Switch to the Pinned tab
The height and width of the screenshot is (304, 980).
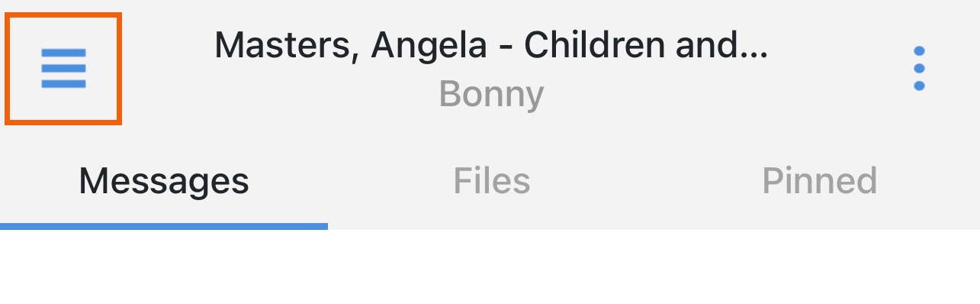820,181
